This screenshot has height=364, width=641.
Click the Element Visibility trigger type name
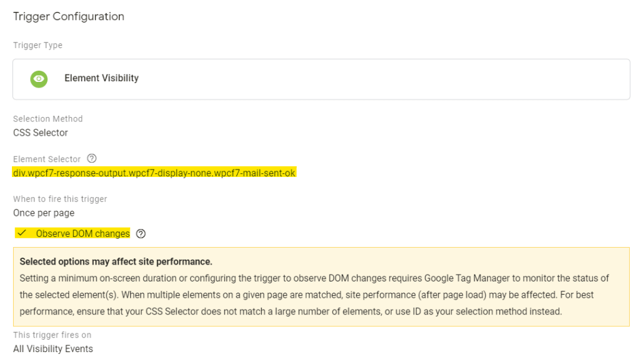coord(101,78)
